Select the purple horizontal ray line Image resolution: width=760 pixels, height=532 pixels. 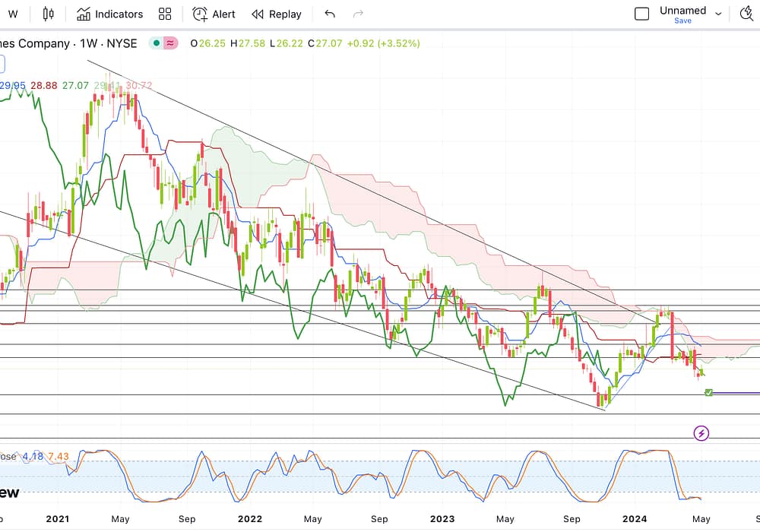point(737,393)
